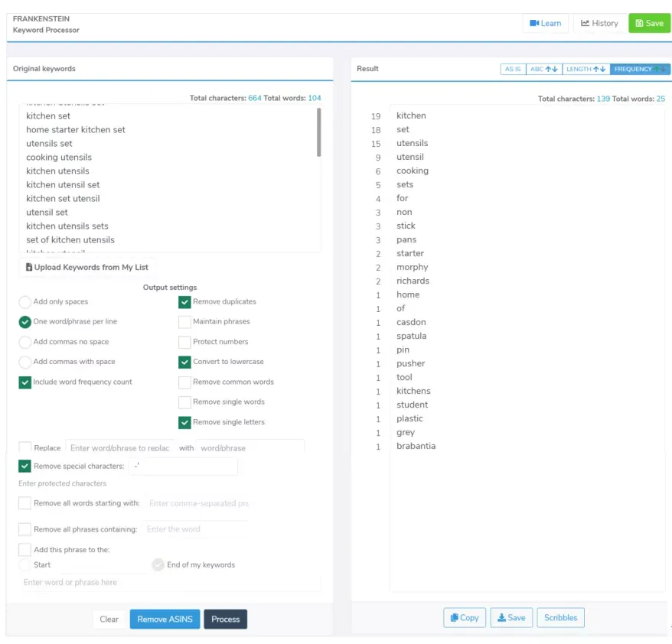Select Add commas with space radio

(x=24, y=362)
